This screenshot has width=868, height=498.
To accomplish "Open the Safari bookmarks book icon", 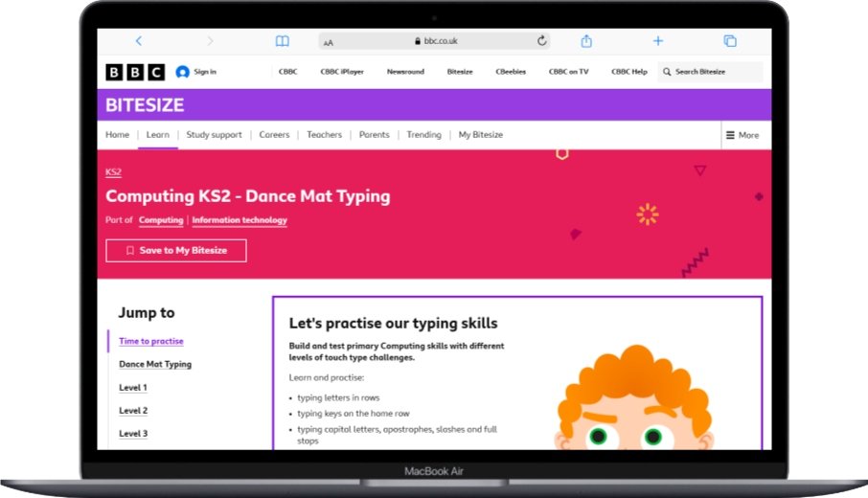I will (x=283, y=41).
